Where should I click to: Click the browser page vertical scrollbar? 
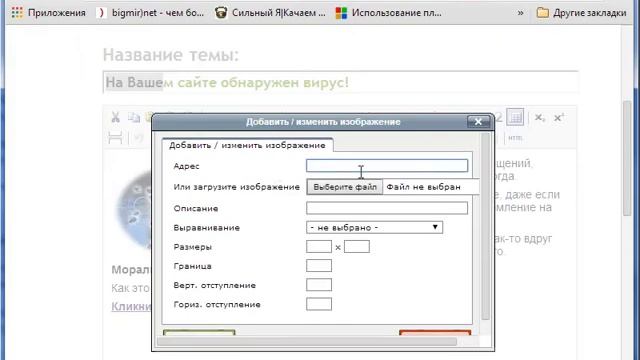click(627, 158)
